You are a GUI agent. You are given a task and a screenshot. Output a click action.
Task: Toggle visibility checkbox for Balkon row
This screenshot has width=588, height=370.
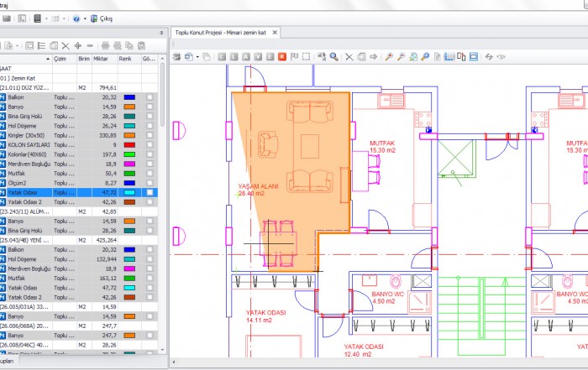pos(150,97)
